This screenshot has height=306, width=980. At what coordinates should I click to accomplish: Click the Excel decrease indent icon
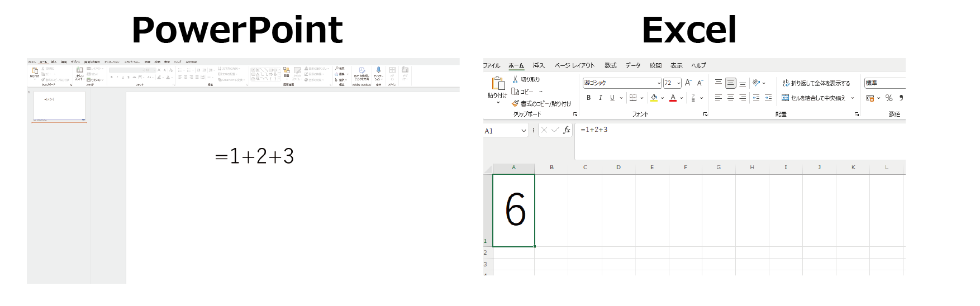pos(756,98)
